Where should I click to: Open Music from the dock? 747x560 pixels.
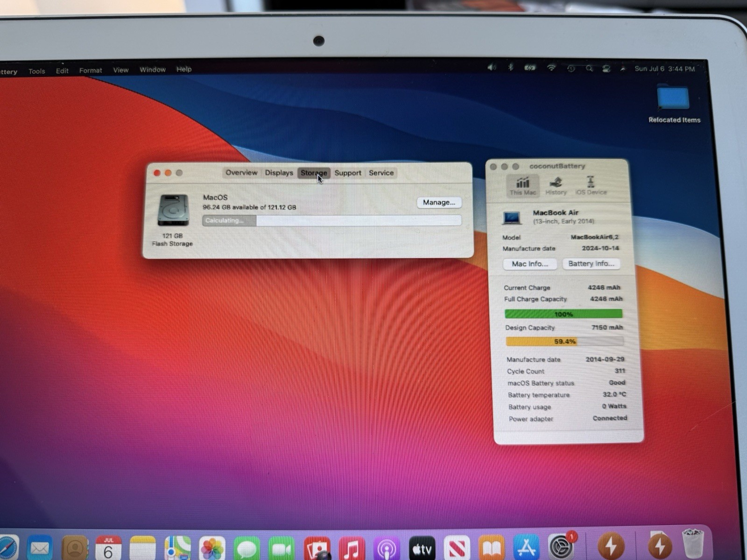click(x=352, y=548)
